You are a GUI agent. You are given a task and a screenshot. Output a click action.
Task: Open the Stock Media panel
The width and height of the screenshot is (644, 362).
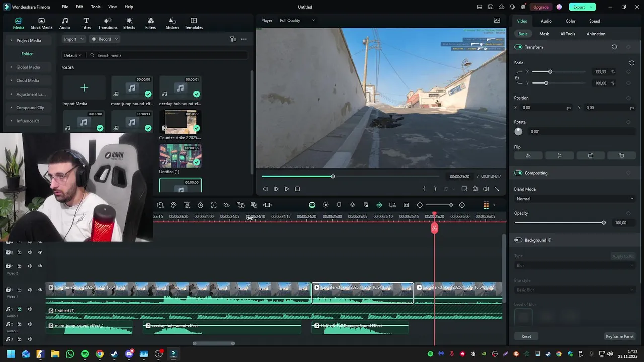pos(41,24)
